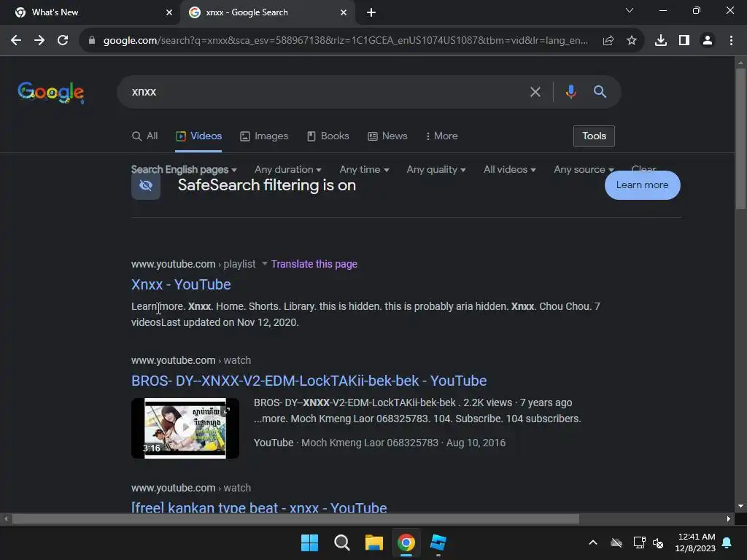The height and width of the screenshot is (560, 747).
Task: Expand the All videos filter
Action: (509, 169)
